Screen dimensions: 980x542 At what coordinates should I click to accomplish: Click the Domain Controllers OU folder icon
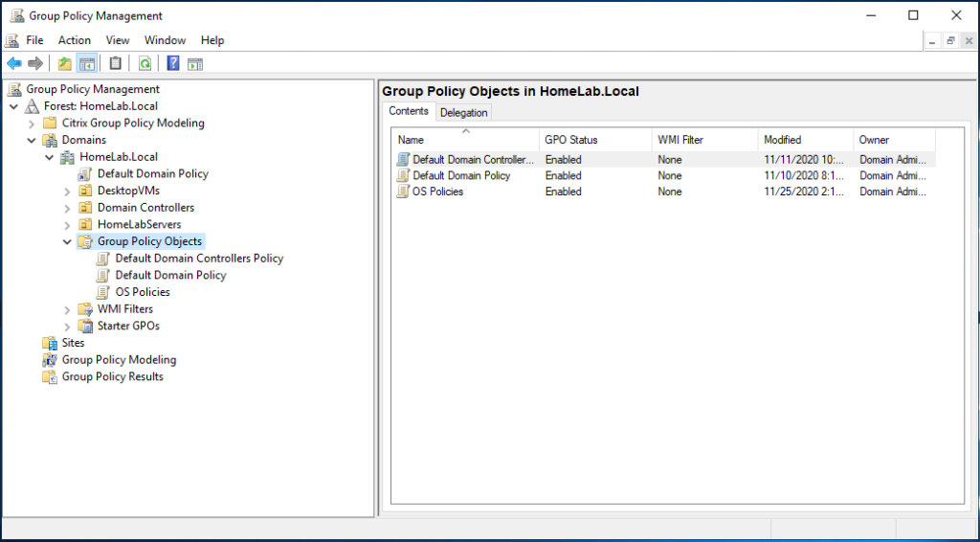tap(85, 208)
